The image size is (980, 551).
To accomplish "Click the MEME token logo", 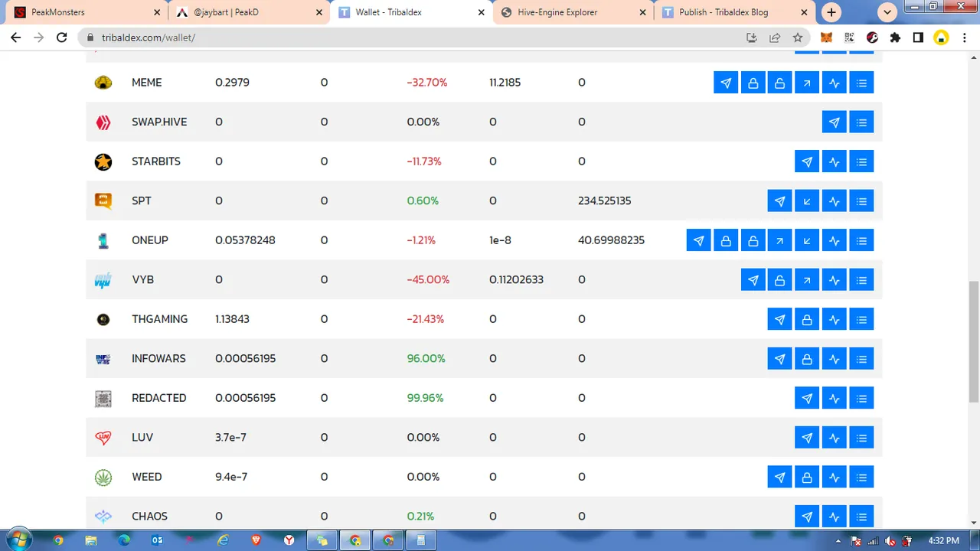I will click(103, 83).
